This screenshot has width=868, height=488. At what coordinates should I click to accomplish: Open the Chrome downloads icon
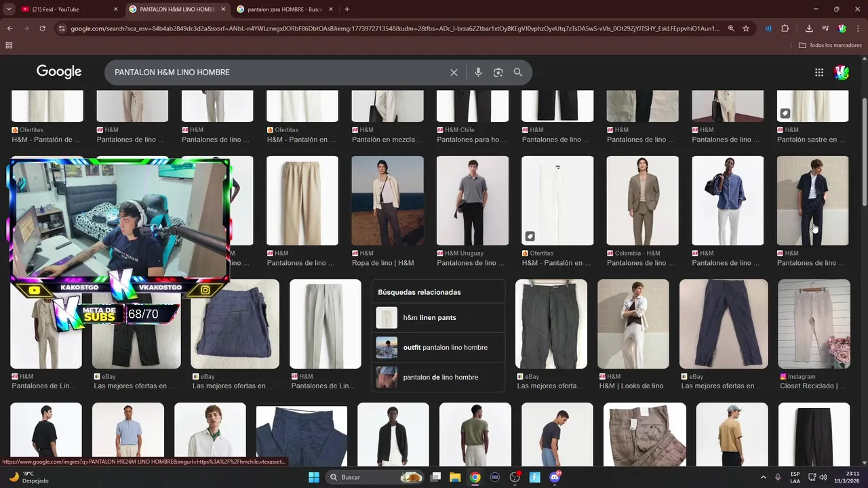click(x=809, y=28)
